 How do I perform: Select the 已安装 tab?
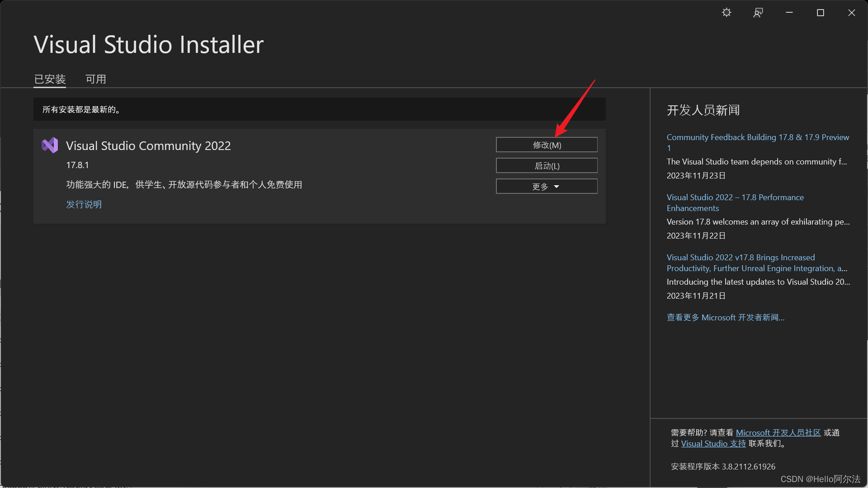(x=50, y=79)
